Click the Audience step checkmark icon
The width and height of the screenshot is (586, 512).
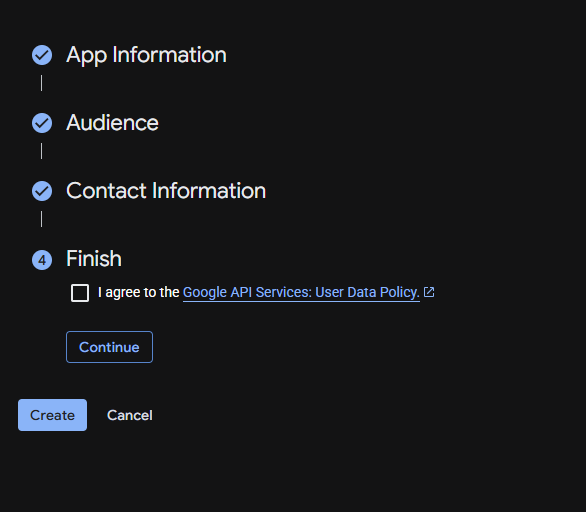pyautogui.click(x=42, y=123)
